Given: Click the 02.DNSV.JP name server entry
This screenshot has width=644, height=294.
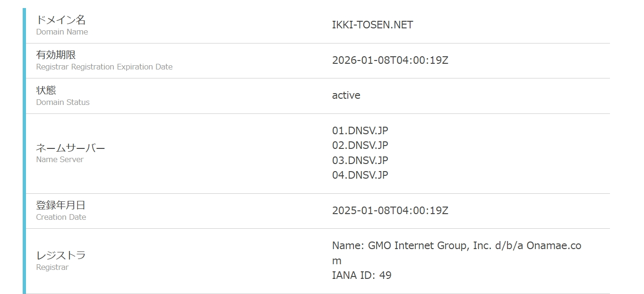Looking at the screenshot, I should coord(360,146).
